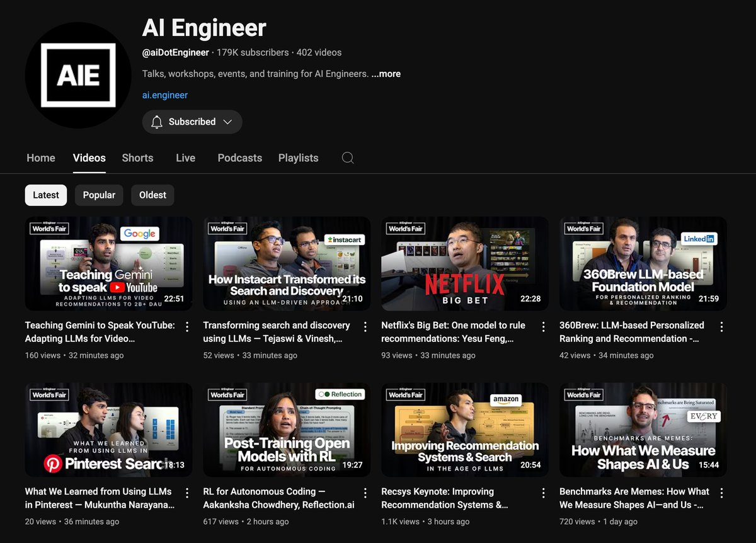Open more options for Teaching Gemini video
The width and height of the screenshot is (756, 543).
click(x=187, y=326)
